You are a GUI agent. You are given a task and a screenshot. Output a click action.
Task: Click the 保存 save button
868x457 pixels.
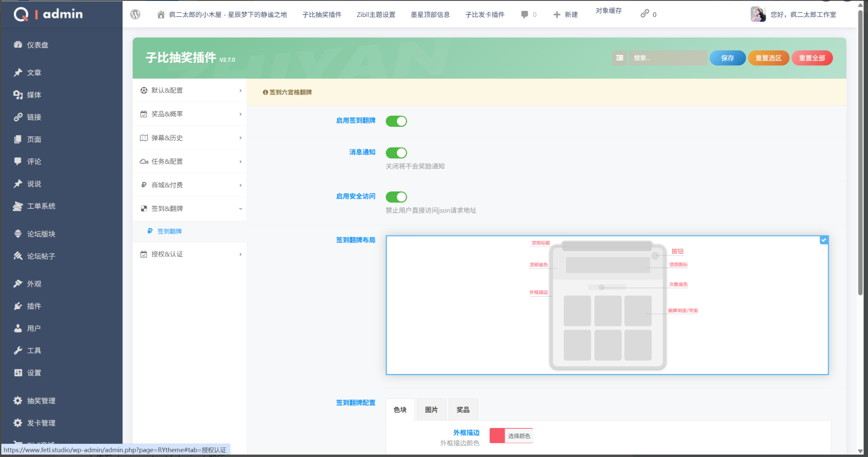tap(728, 58)
